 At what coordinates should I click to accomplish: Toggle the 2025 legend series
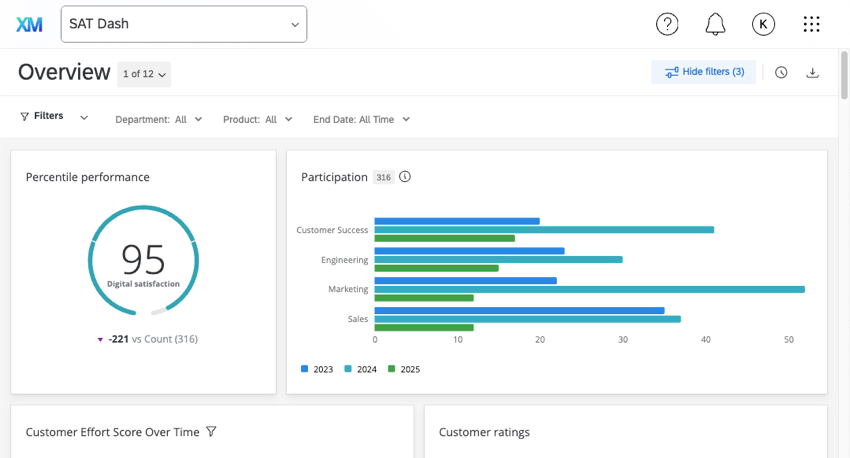(x=404, y=369)
